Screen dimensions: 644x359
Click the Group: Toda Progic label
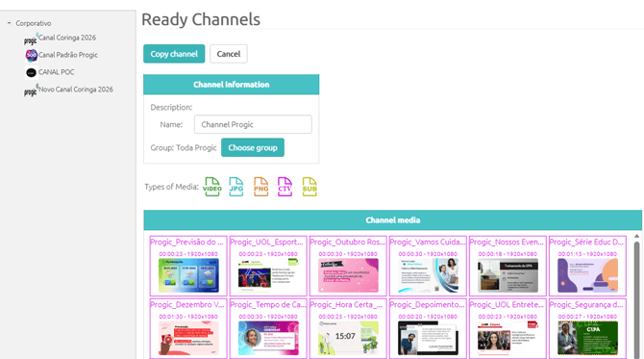[x=184, y=147]
